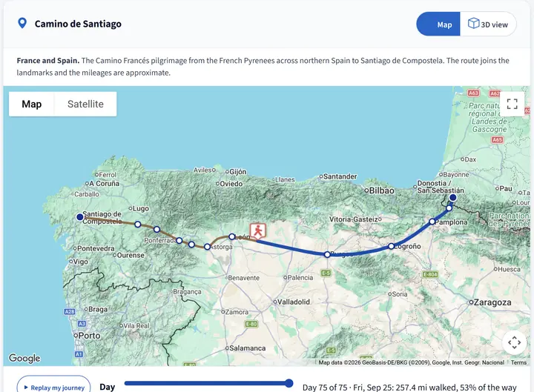
Task: Click the Day slider handle
Action: pyautogui.click(x=289, y=383)
